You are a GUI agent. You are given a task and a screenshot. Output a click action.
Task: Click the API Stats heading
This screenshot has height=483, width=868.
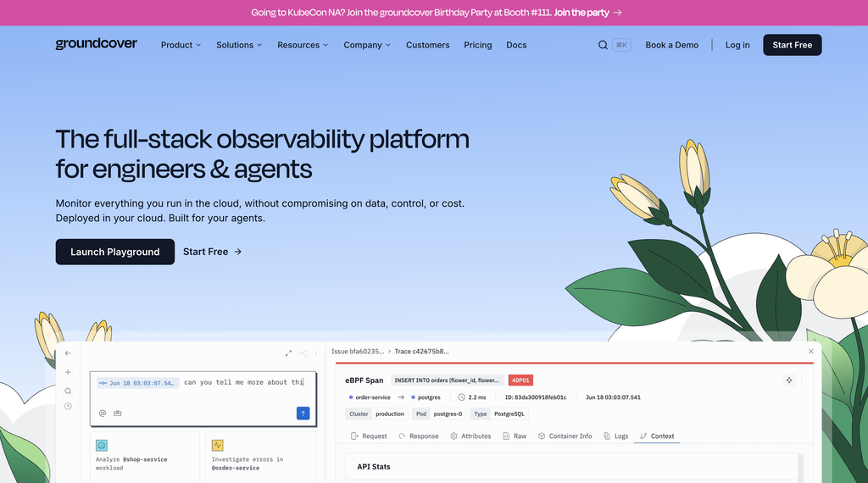(x=374, y=466)
